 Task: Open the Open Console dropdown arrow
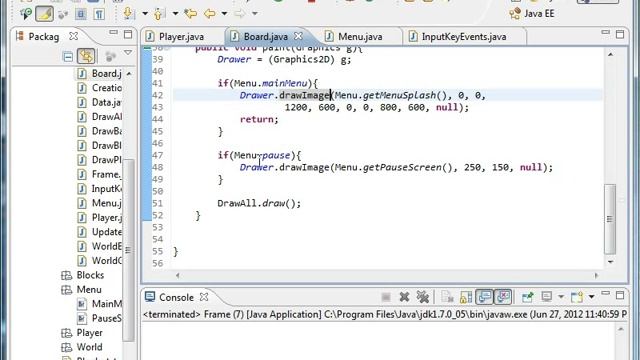click(591, 297)
